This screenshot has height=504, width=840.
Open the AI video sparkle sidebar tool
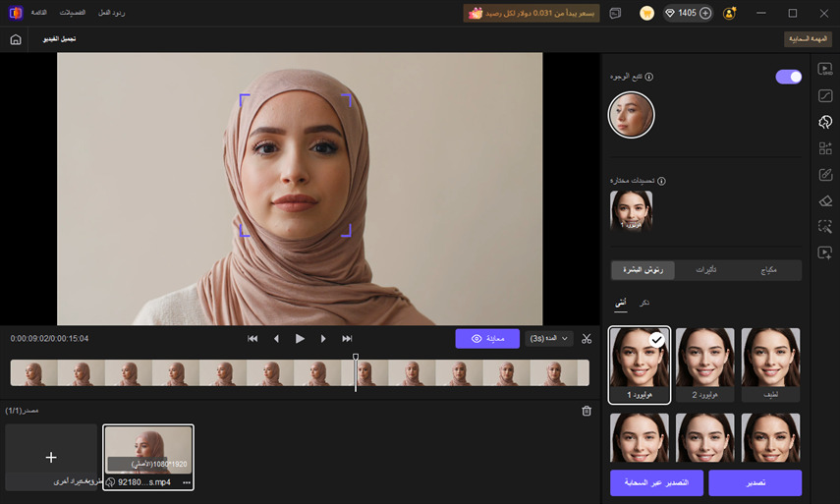tap(825, 252)
